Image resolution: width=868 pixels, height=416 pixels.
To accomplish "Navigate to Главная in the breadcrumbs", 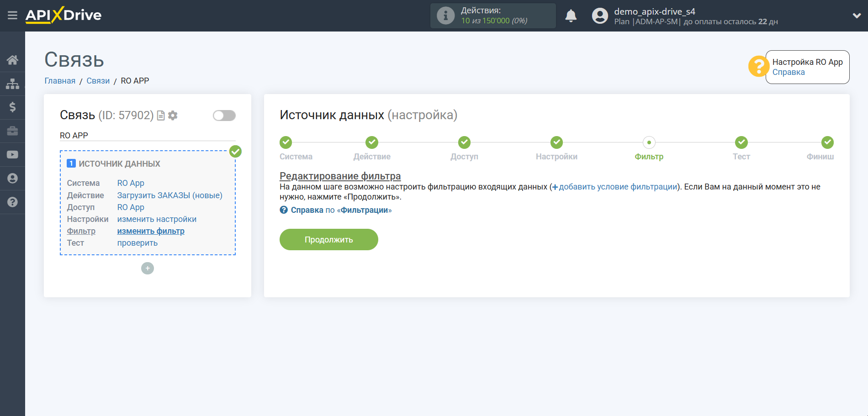I will click(59, 80).
